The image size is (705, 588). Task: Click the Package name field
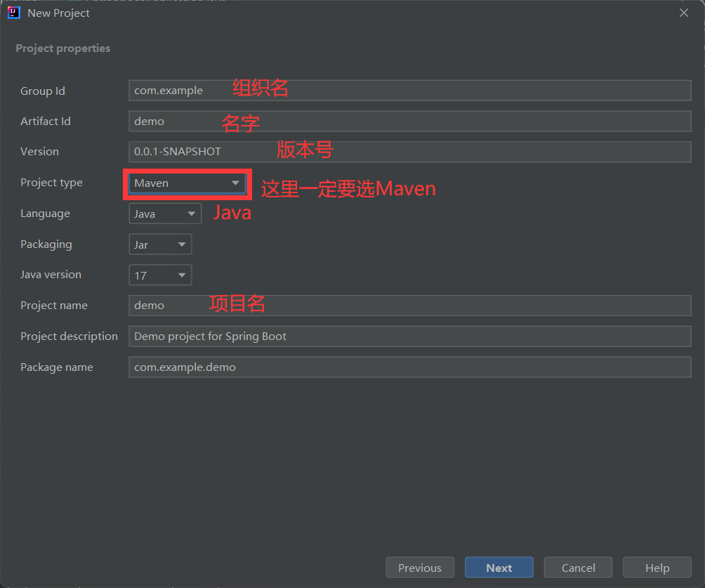(409, 367)
